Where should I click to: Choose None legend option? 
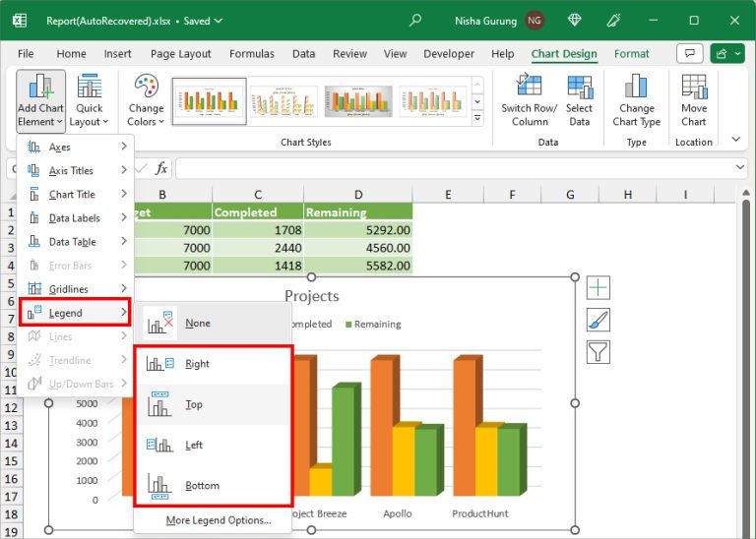213,324
